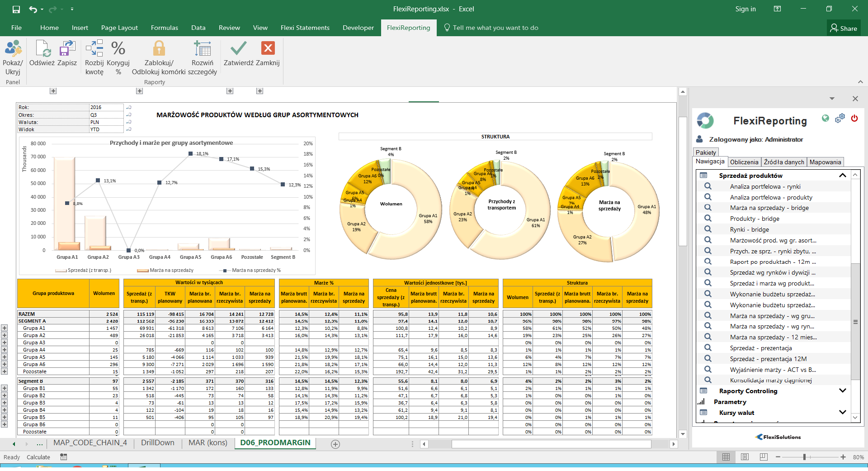Screen dimensions: 868x471
Task: Expand the Kursy walut section
Action: point(842,413)
